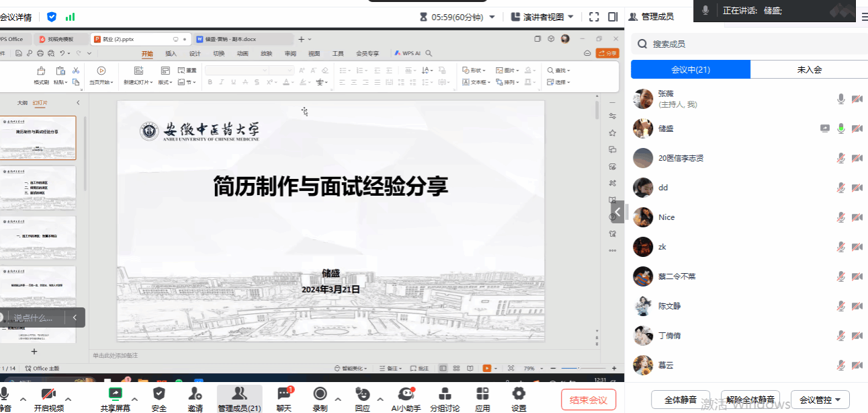This screenshot has width=868, height=413.
Task: Open the Security (安全) shield icon
Action: coord(159,394)
